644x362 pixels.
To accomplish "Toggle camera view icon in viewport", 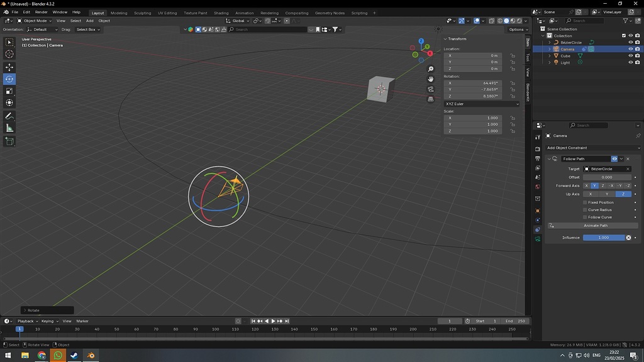I will tap(430, 89).
